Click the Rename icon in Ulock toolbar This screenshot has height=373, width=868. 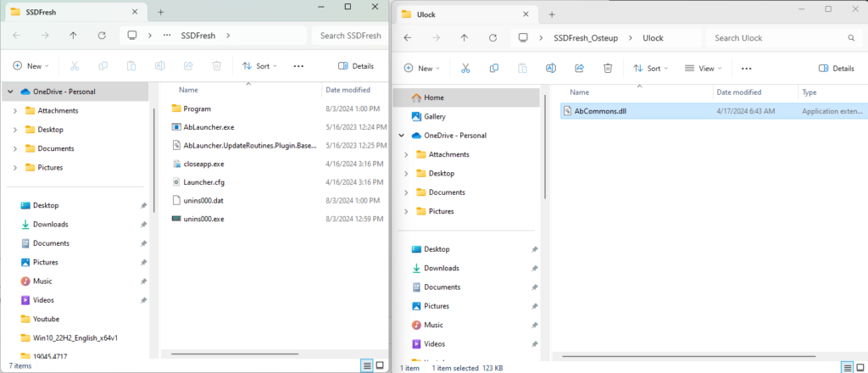pos(551,69)
